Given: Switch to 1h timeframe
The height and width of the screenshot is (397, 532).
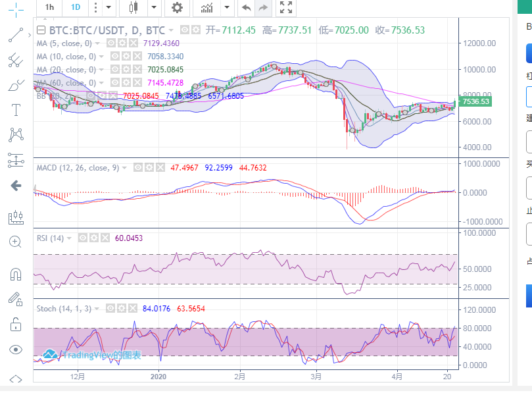Looking at the screenshot, I should tap(49, 7).
